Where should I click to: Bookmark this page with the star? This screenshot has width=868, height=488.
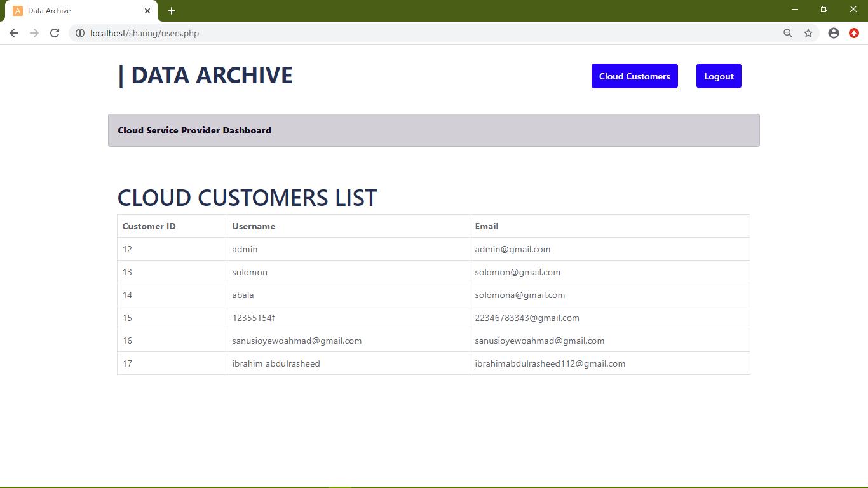click(x=808, y=33)
